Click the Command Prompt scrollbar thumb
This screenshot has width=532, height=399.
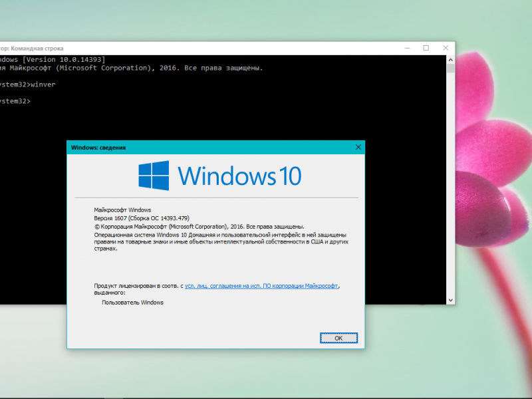451,68
